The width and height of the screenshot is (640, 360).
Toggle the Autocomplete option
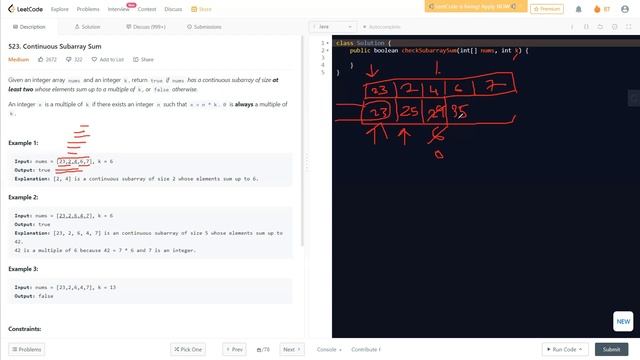(382, 27)
